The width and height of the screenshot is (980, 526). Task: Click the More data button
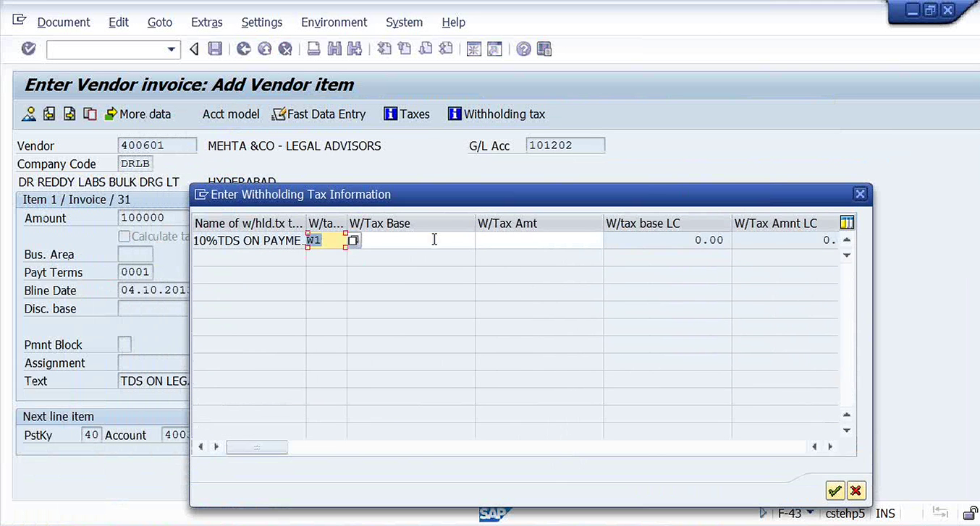coord(138,114)
